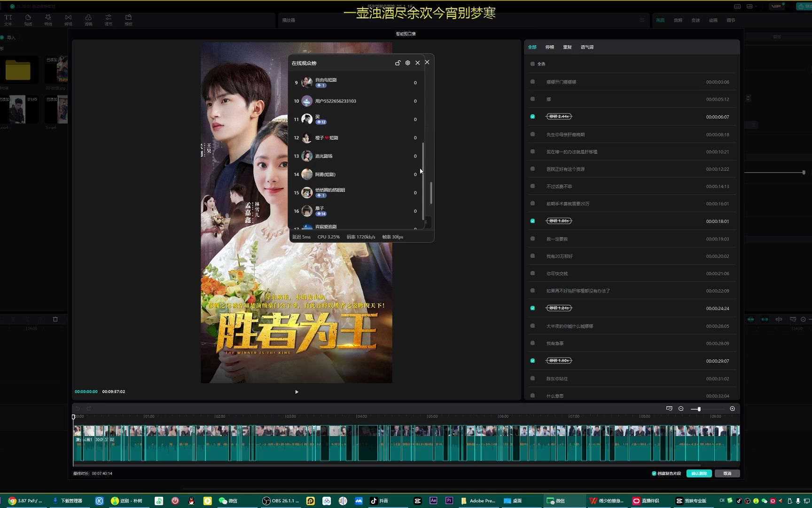Open settings gear of 在线观众榜 window

click(407, 63)
